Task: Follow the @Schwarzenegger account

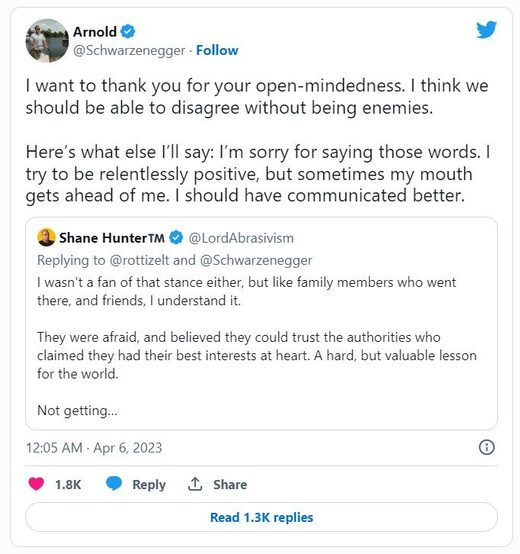Action: pos(217,50)
